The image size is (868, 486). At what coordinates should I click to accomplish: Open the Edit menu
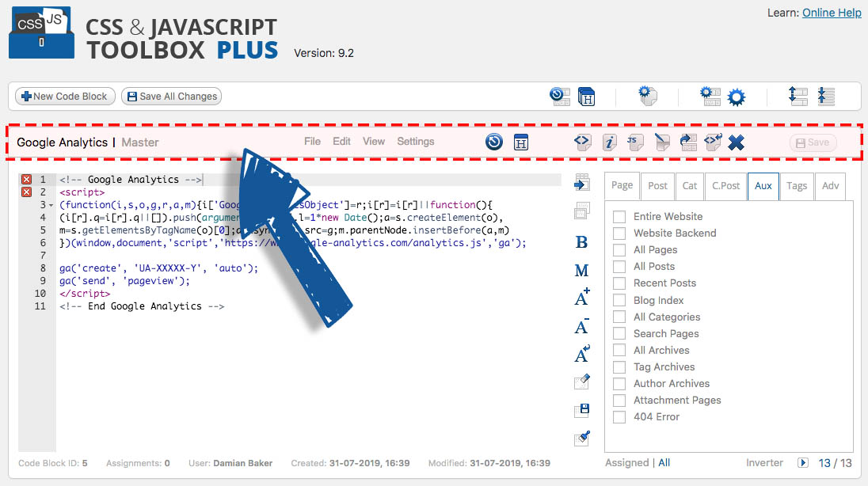click(x=341, y=142)
